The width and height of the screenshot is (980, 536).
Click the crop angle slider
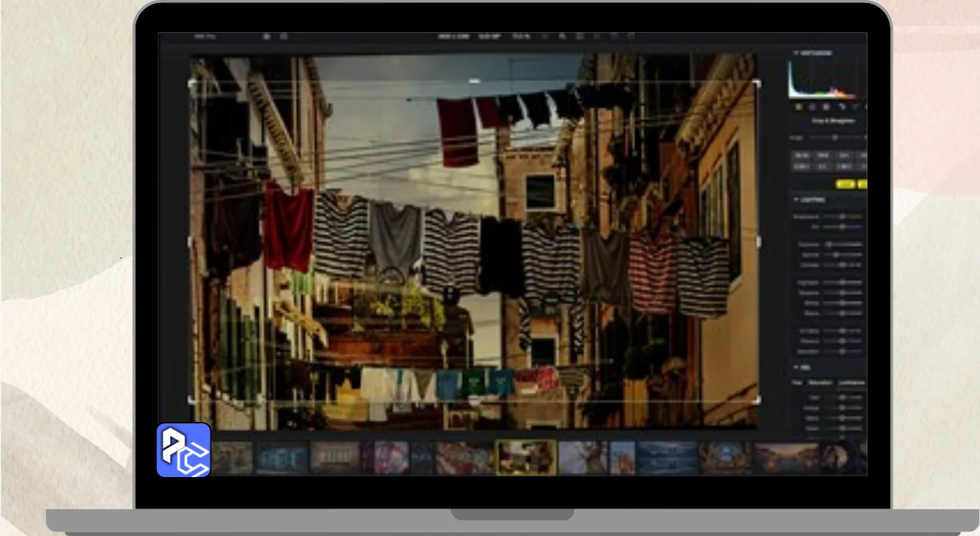(x=835, y=138)
